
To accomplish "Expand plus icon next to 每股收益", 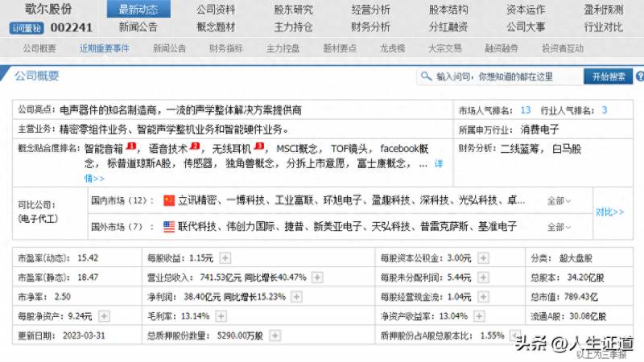I will (x=225, y=258).
